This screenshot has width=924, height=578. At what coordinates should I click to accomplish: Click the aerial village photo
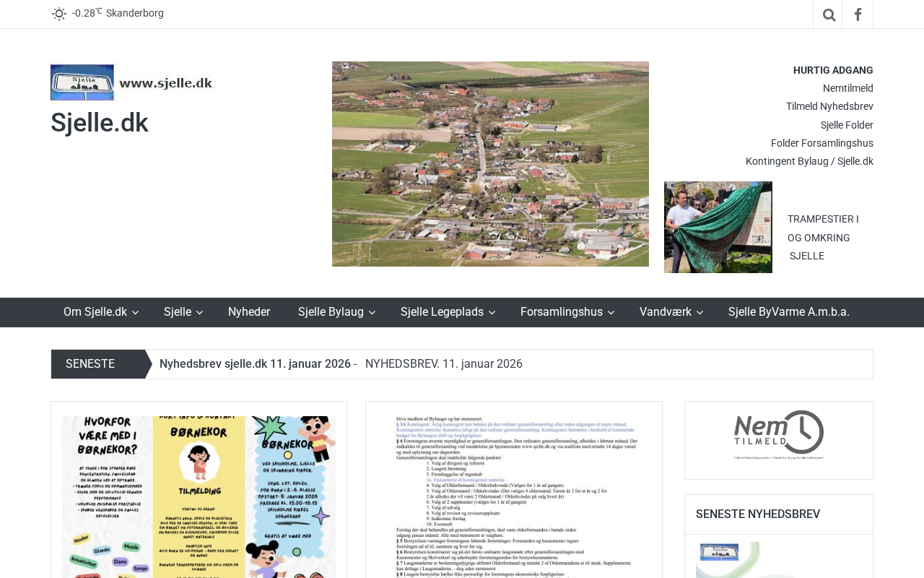[x=490, y=164]
